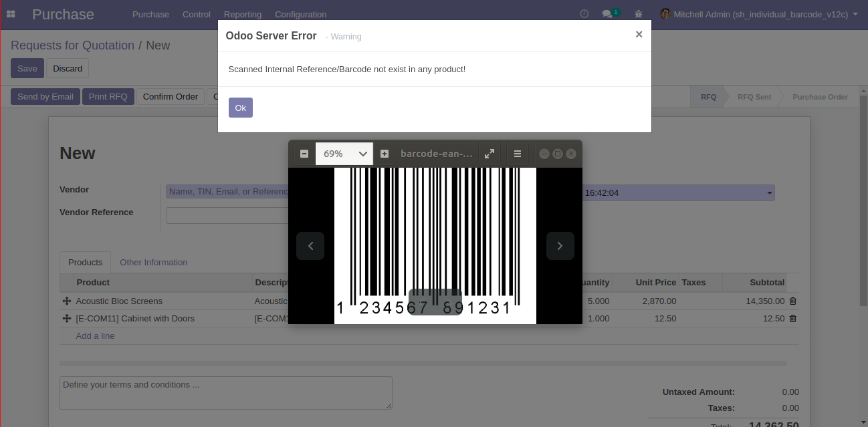Click the 1.000 quantity cell
This screenshot has width=868, height=427.
click(597, 319)
